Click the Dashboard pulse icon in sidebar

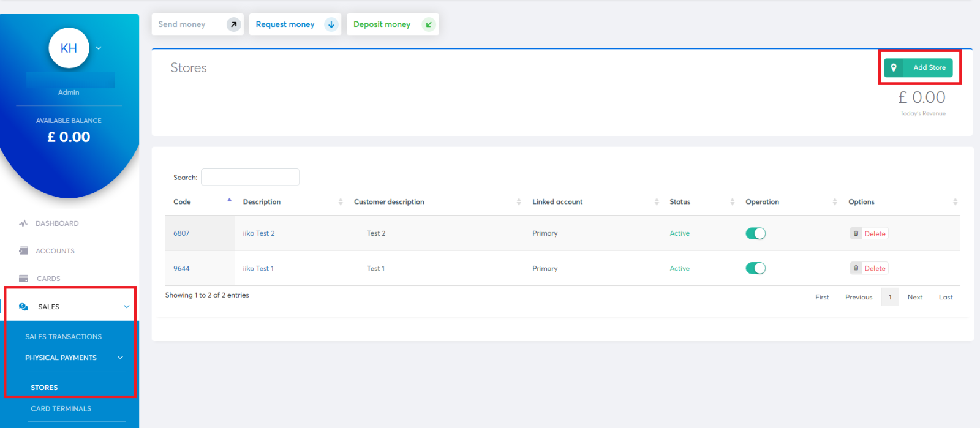(x=23, y=223)
